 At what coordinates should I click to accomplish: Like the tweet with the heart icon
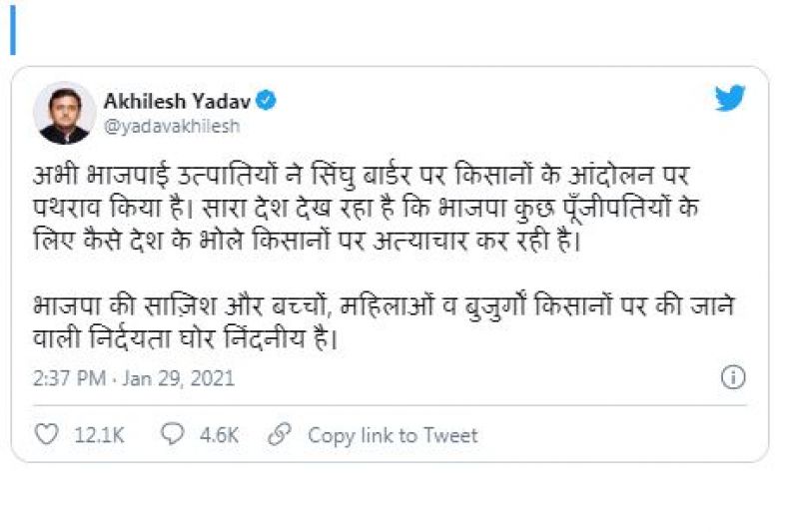point(46,435)
